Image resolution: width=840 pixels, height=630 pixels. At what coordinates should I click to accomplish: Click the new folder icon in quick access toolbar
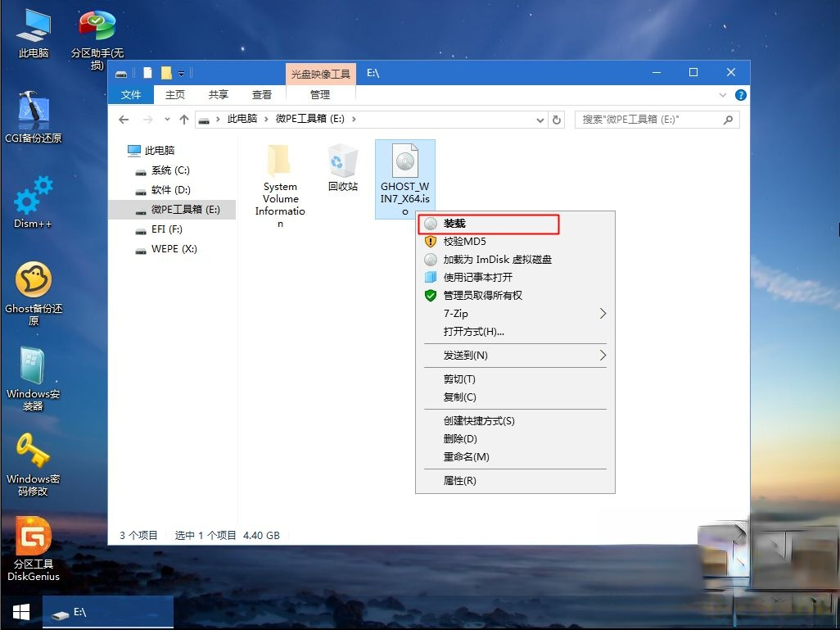click(x=166, y=72)
